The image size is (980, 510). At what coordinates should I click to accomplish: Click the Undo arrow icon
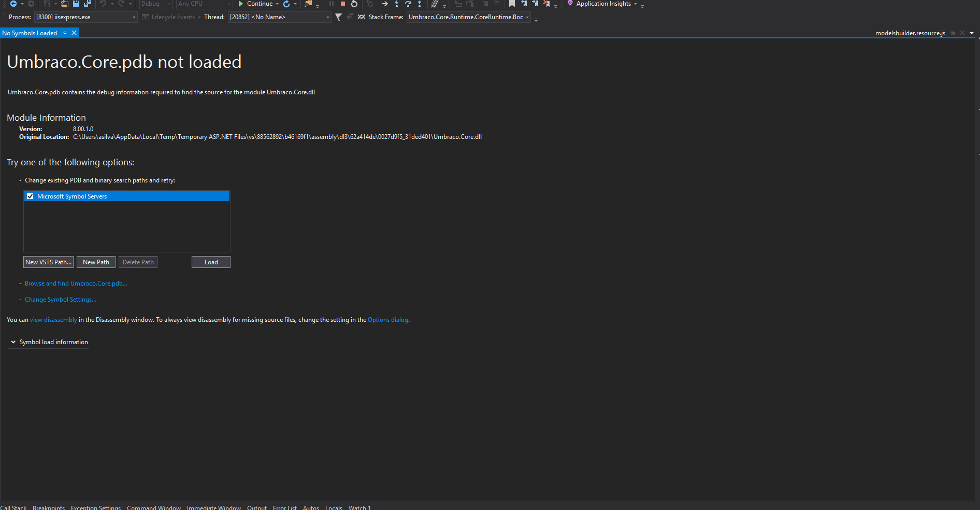tap(103, 4)
